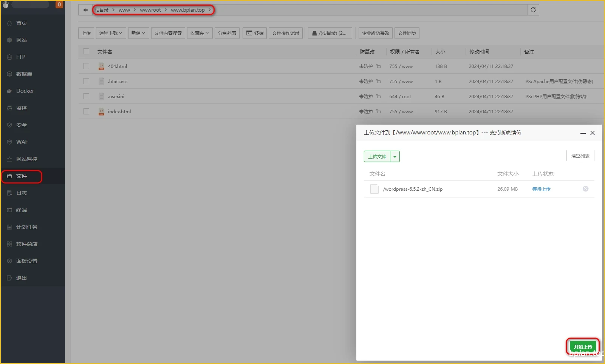
Task: Expand the 收藏夹 dropdown
Action: pos(200,33)
